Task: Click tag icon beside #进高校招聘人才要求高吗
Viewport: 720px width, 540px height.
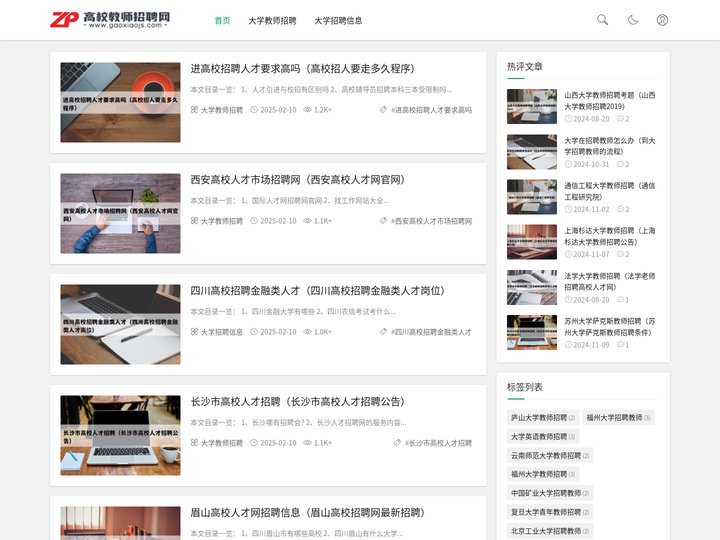Action: pos(383,110)
